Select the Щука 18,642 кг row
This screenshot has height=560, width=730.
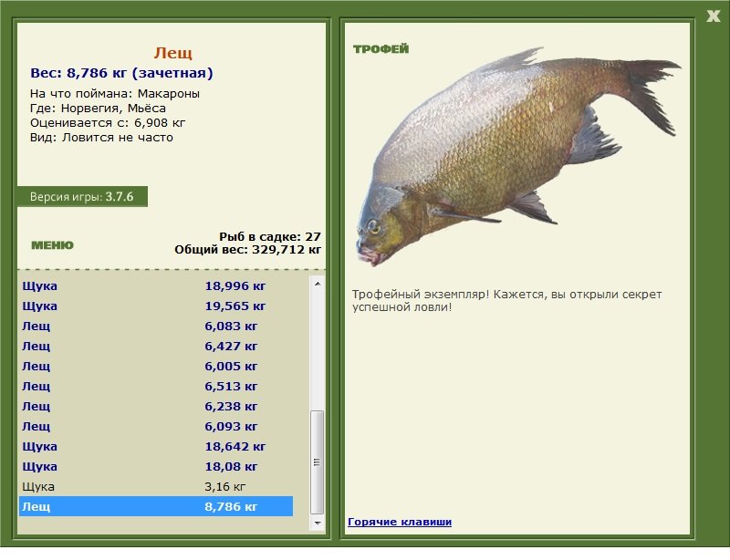point(156,446)
